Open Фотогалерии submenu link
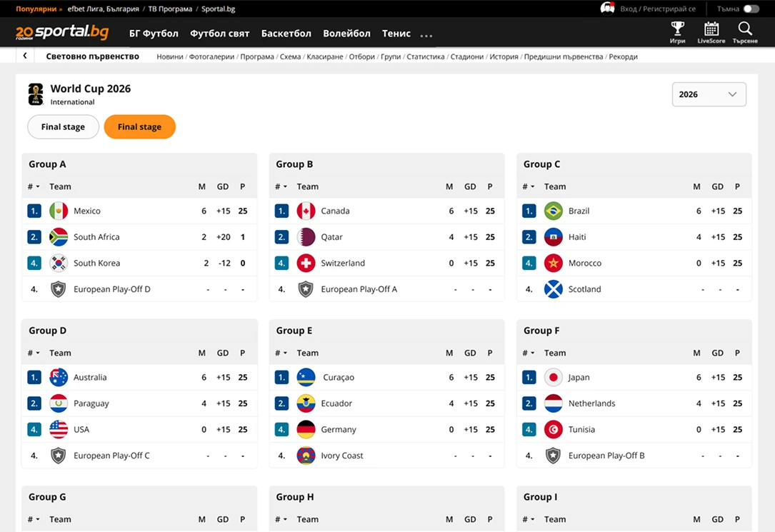 click(211, 57)
